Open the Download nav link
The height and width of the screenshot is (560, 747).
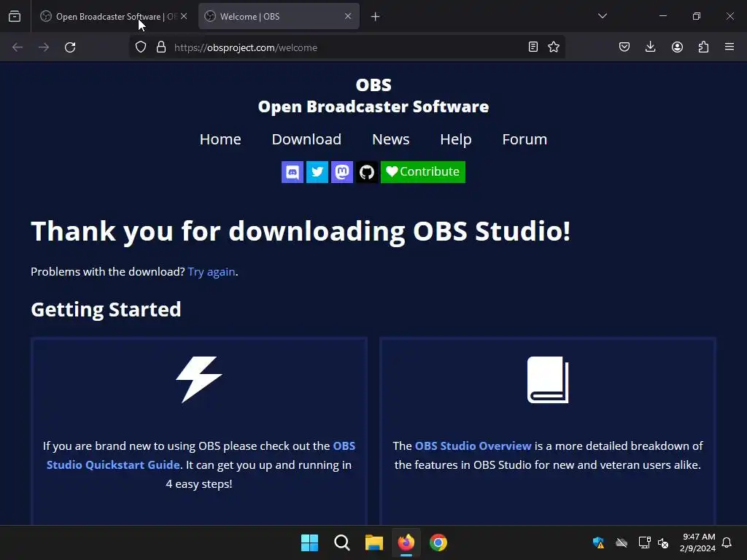(306, 139)
